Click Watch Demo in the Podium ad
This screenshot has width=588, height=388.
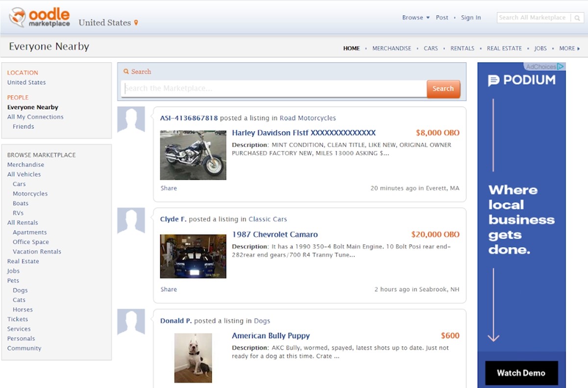pyautogui.click(x=521, y=373)
